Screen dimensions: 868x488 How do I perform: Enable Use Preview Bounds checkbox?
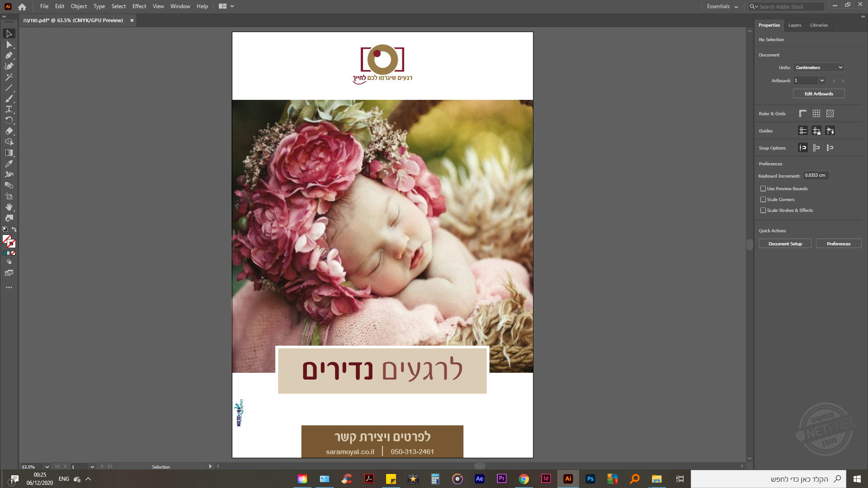(763, 188)
